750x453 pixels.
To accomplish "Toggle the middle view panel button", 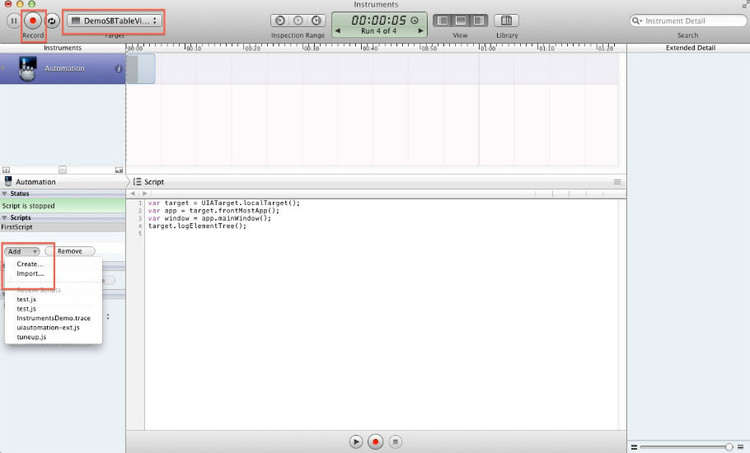I will click(x=460, y=20).
